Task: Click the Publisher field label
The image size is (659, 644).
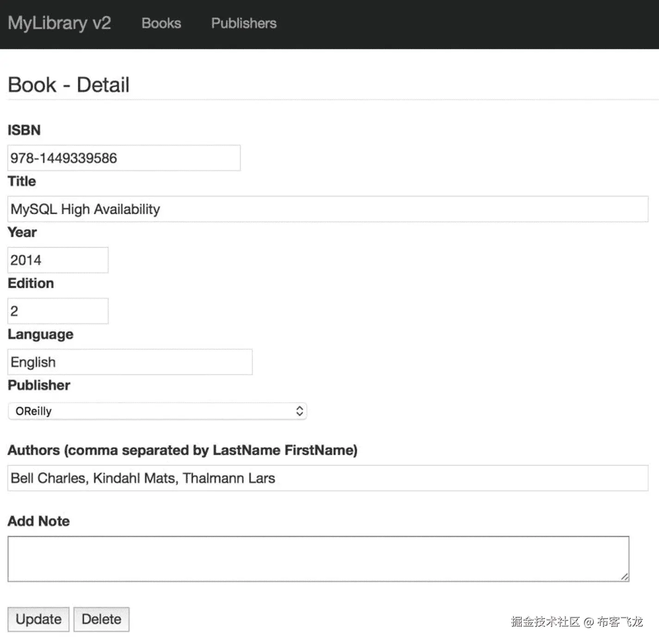Action: tap(39, 385)
